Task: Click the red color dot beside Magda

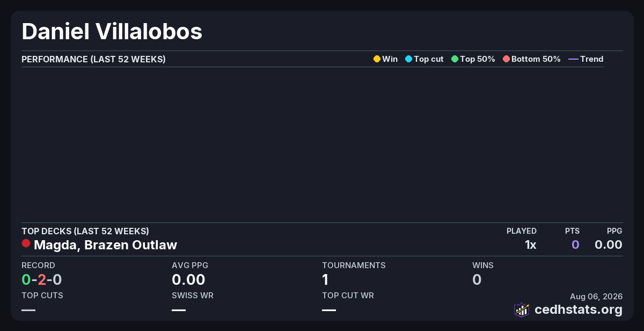Action: (26, 244)
